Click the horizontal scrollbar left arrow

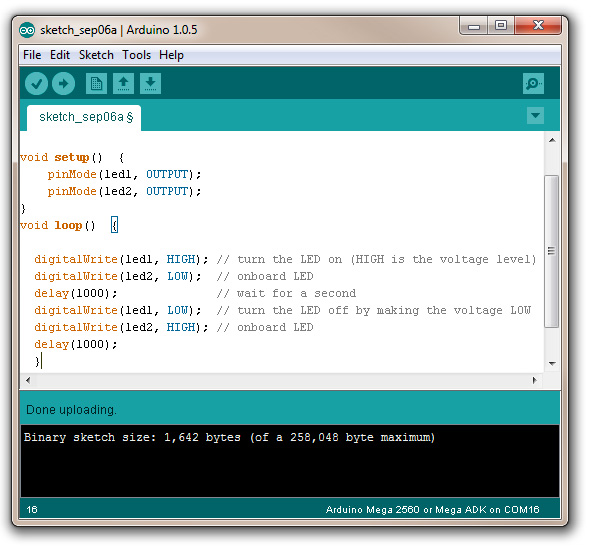pyautogui.click(x=28, y=380)
